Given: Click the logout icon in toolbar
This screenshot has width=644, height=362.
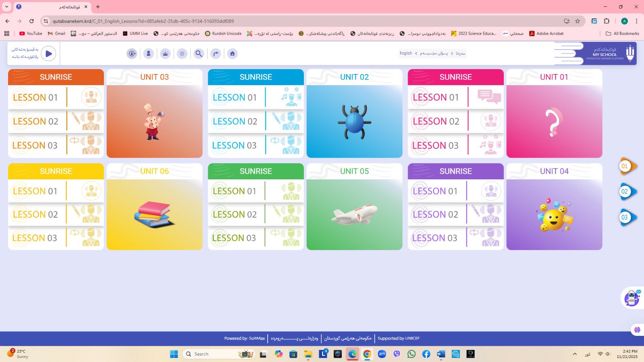Looking at the screenshot, I should [132, 53].
